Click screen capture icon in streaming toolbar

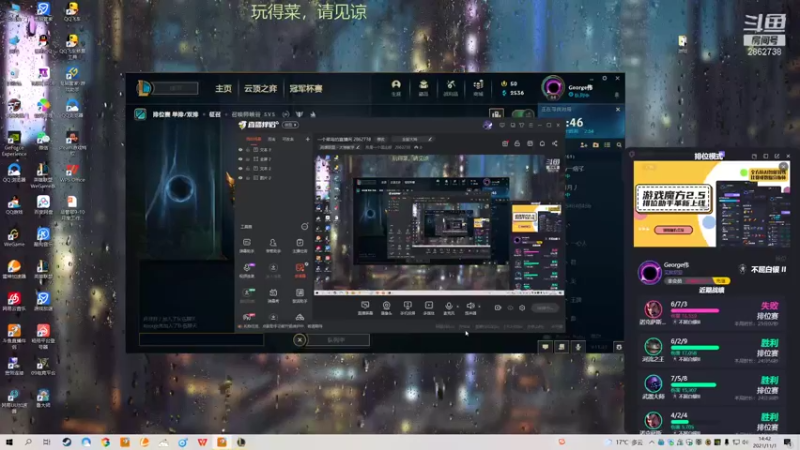365,307
